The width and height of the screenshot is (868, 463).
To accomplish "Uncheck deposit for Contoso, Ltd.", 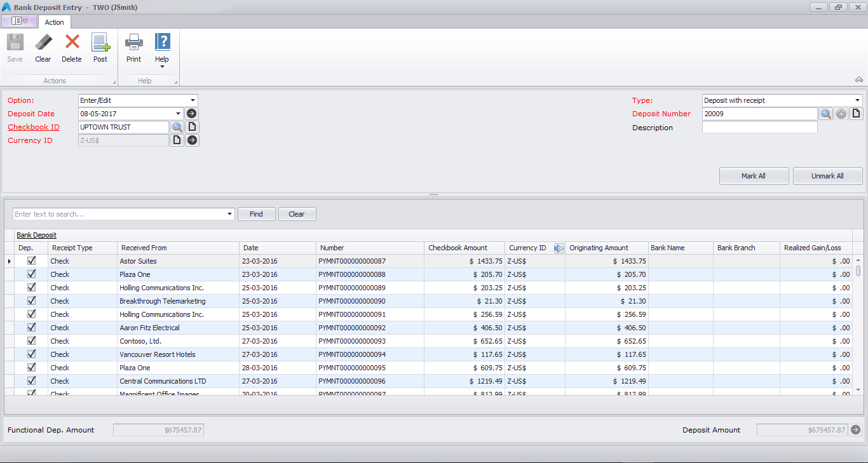I will [x=31, y=340].
